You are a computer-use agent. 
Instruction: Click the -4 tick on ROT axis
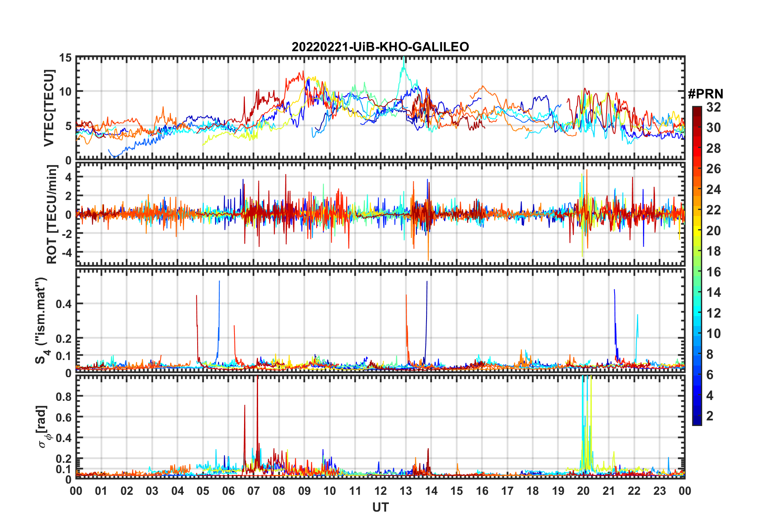coord(66,253)
